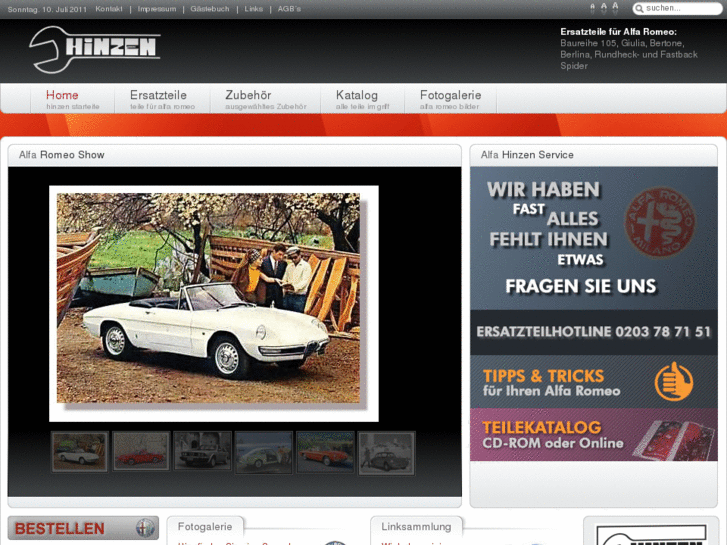
Task: Click the Hinzen wrench logo
Action: pyautogui.click(x=95, y=49)
